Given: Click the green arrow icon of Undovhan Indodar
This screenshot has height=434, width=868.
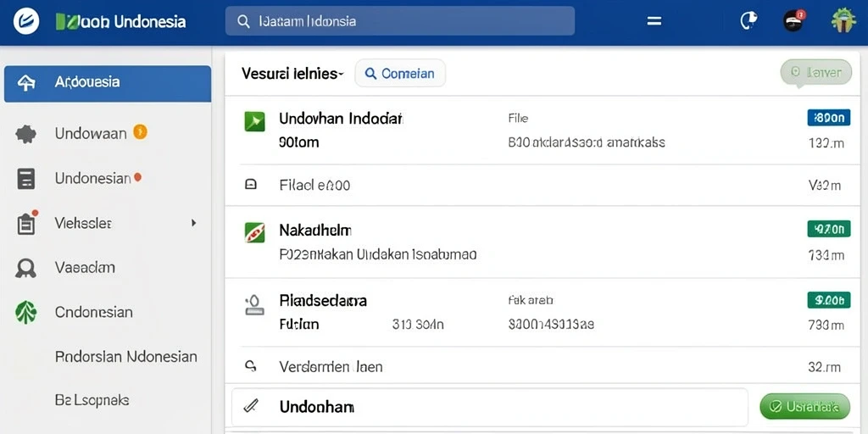Looking at the screenshot, I should point(254,121).
